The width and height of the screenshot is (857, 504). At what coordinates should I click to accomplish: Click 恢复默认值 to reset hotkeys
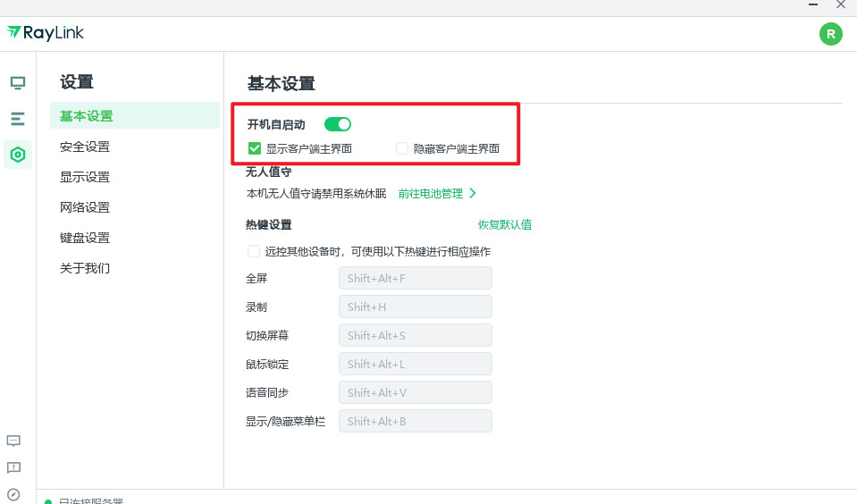504,224
